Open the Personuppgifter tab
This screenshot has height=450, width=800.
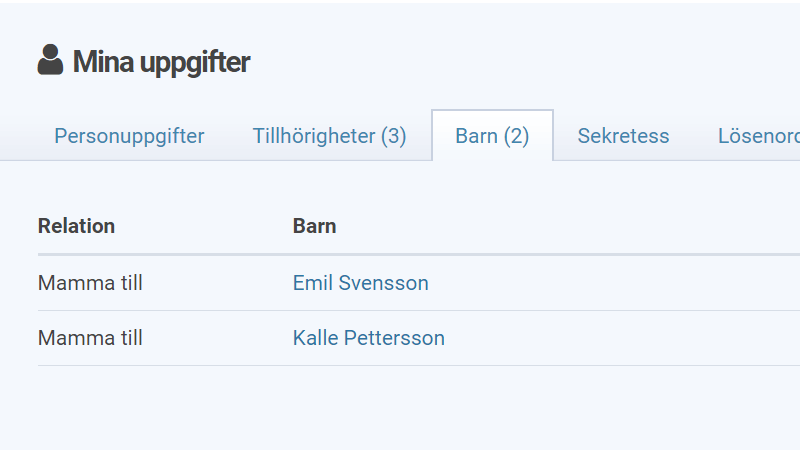coord(129,136)
